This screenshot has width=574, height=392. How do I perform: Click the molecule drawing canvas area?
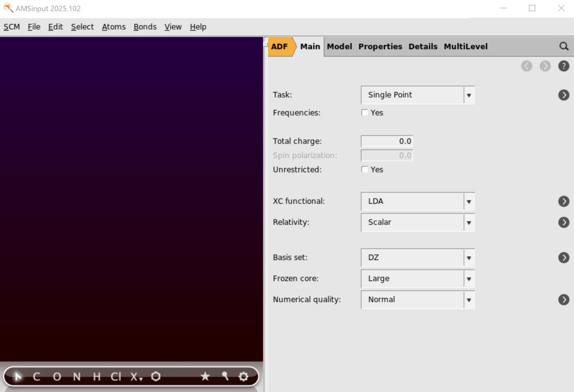pyautogui.click(x=131, y=199)
